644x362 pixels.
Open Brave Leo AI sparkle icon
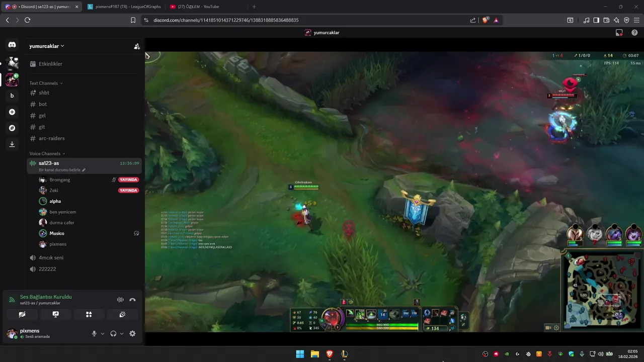pos(616,20)
